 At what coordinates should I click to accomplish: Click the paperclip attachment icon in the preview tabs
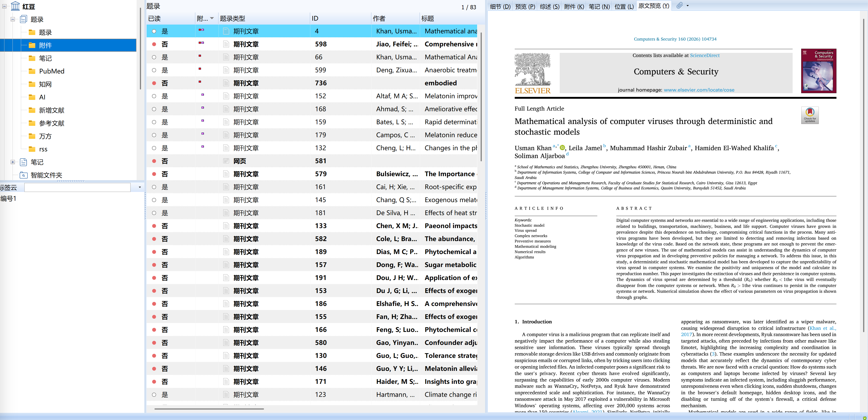(x=680, y=5)
